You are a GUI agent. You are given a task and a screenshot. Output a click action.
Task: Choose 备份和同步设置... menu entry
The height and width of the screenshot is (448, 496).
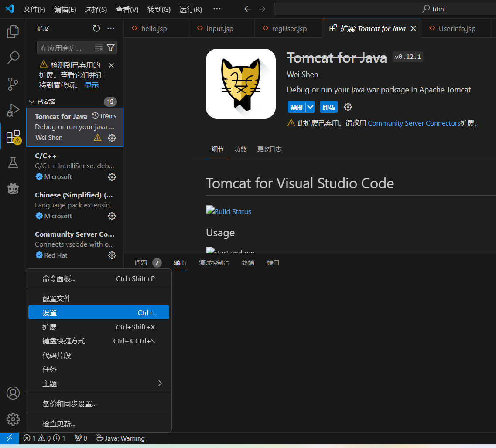click(x=99, y=404)
